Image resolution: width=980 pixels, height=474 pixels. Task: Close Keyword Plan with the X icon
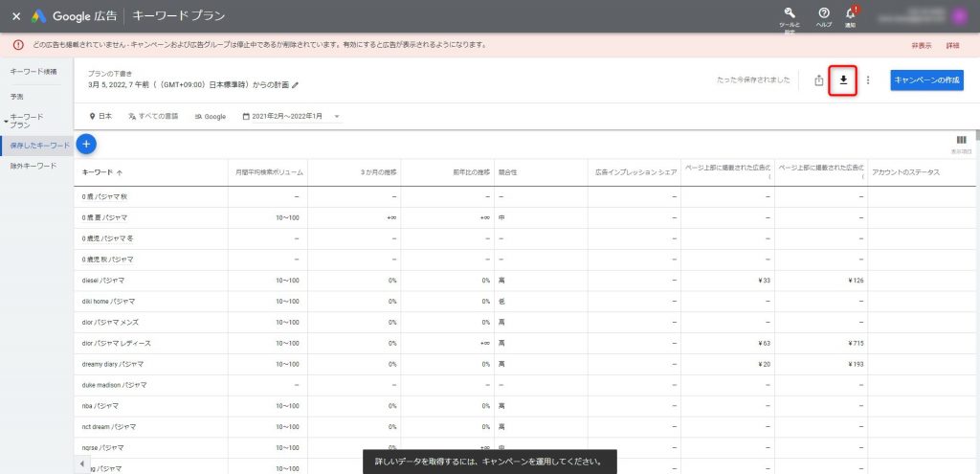(x=16, y=16)
